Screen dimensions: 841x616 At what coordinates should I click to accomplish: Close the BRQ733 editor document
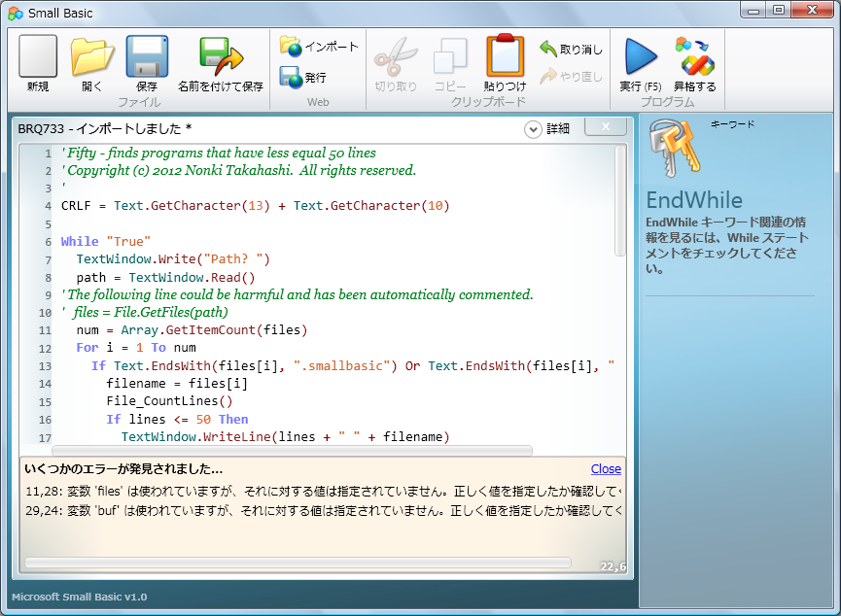(606, 126)
